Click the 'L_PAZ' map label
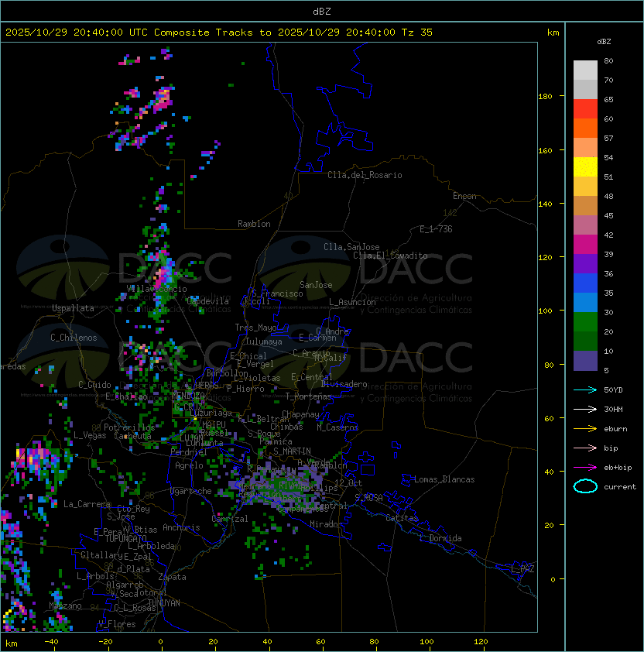This screenshot has width=644, height=652. point(522,569)
